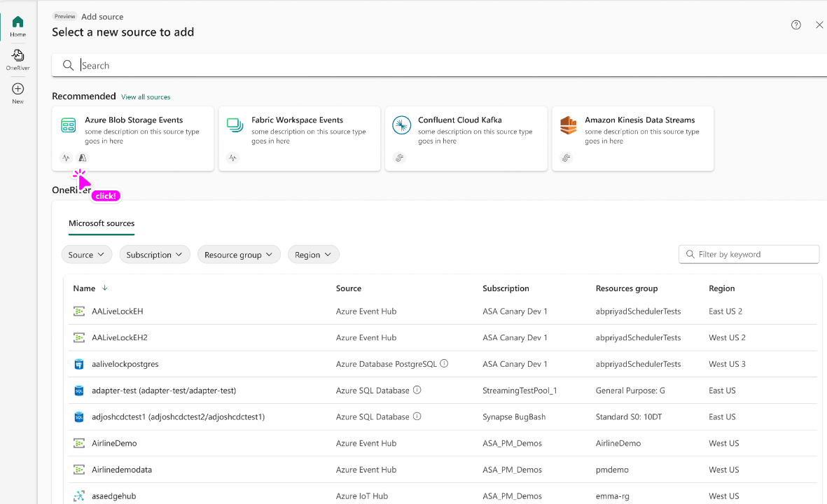The height and width of the screenshot is (504, 827).
Task: Open the Subscription filter dropdown
Action: click(155, 255)
